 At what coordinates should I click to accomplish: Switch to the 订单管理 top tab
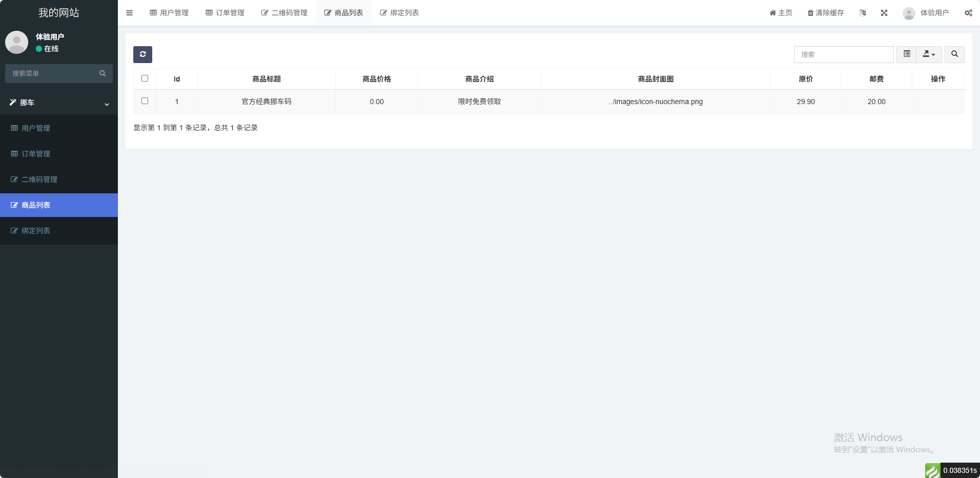click(x=225, y=13)
